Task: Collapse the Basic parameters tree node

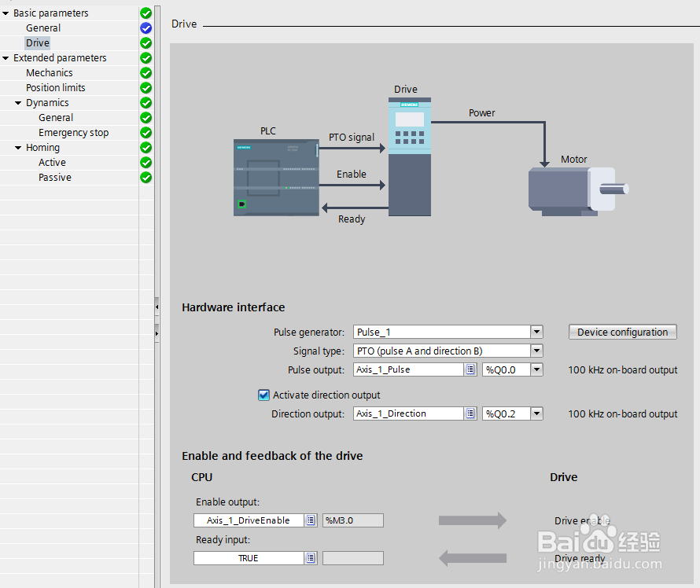Action: pyautogui.click(x=6, y=13)
